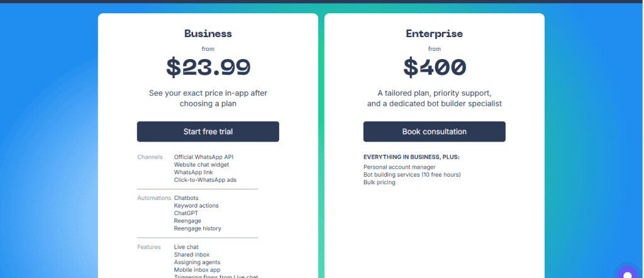Select the Business plan heading
The width and height of the screenshot is (644, 278).
(x=208, y=34)
